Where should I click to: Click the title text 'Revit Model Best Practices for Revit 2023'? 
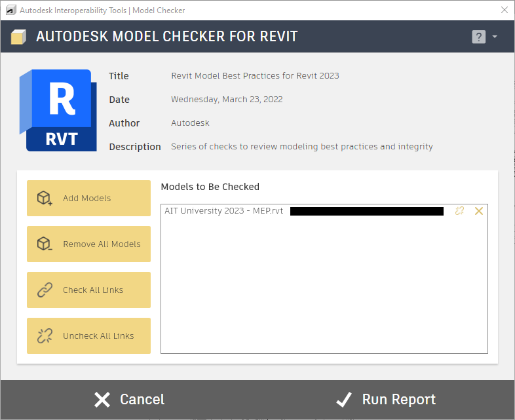click(x=255, y=75)
